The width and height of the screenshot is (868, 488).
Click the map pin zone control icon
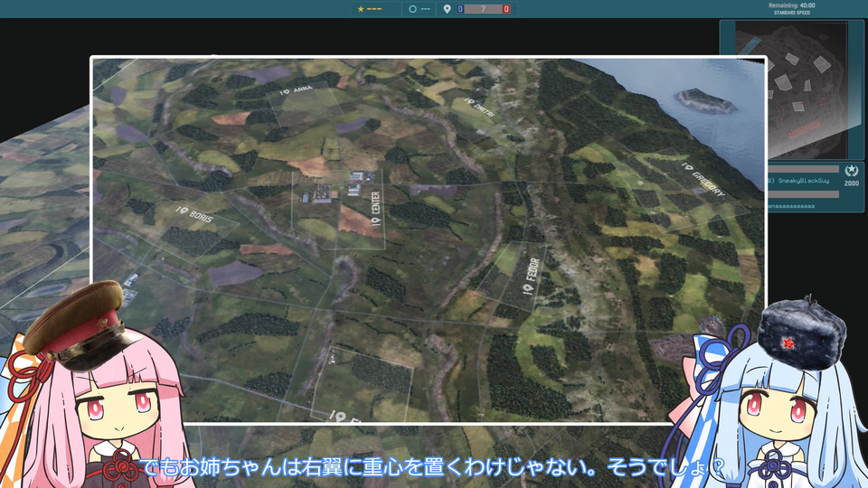[448, 9]
